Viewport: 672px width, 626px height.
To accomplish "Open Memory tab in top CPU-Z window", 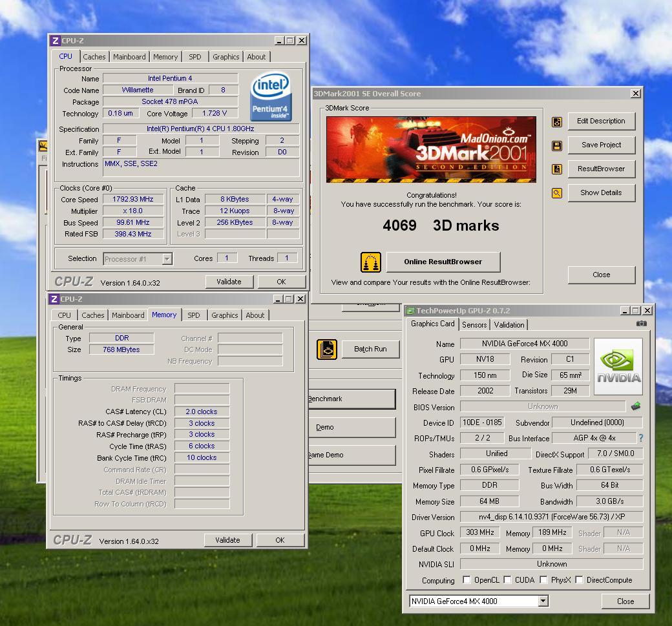I will point(165,57).
